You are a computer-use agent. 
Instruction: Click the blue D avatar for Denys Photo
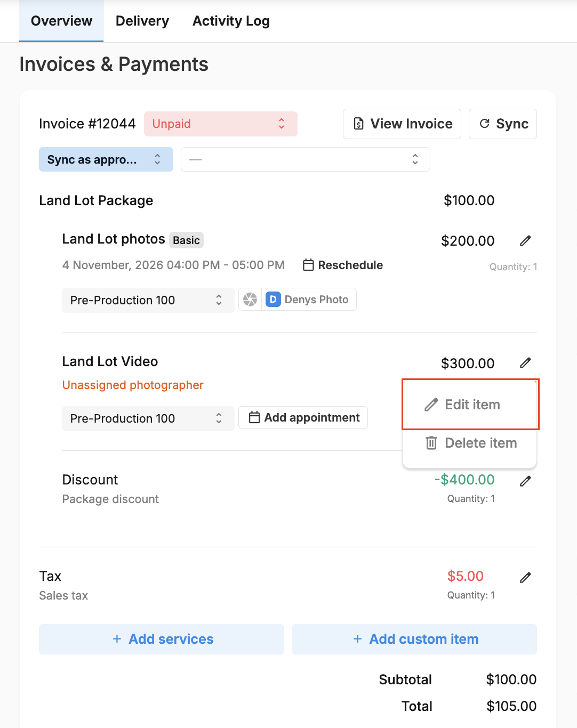[x=273, y=300]
